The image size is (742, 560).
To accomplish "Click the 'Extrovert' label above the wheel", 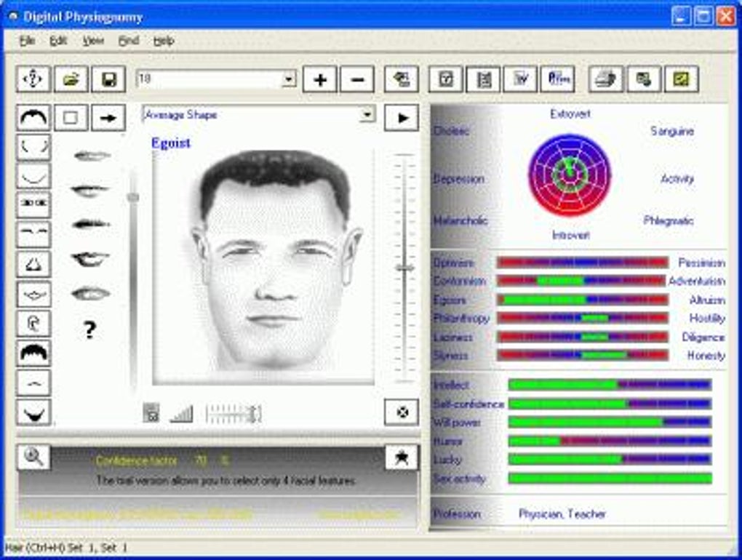I will [x=570, y=114].
